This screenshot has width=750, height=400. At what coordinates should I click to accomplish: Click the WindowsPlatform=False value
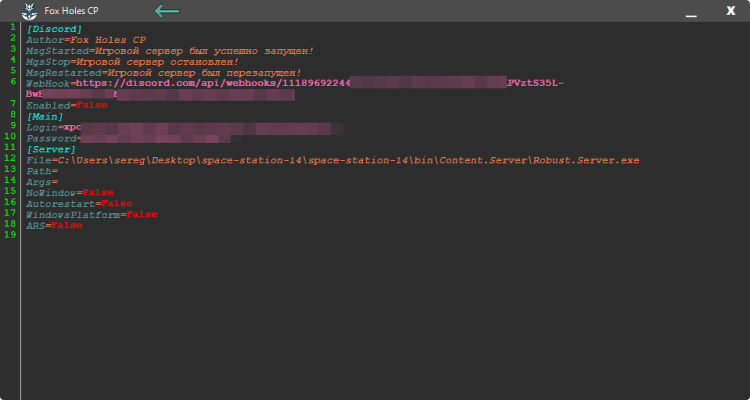point(140,214)
